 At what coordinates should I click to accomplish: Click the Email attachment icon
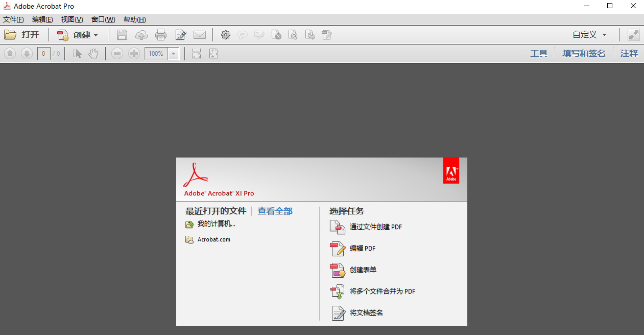[200, 35]
